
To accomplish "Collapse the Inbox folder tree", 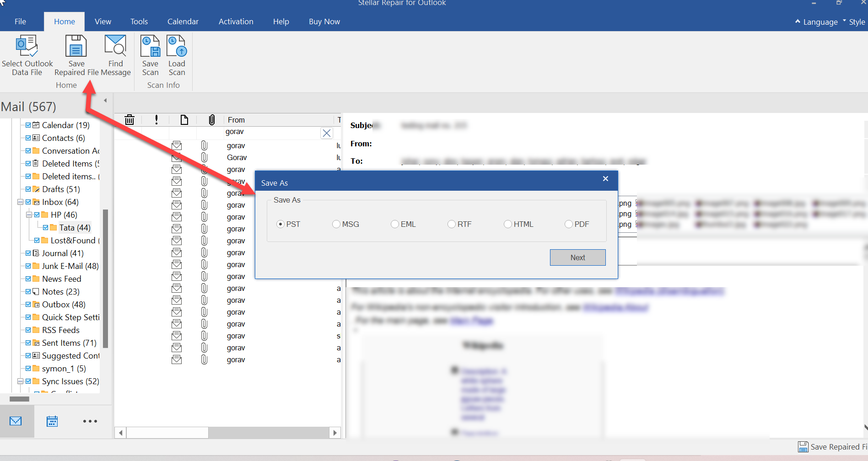I will tap(20, 202).
